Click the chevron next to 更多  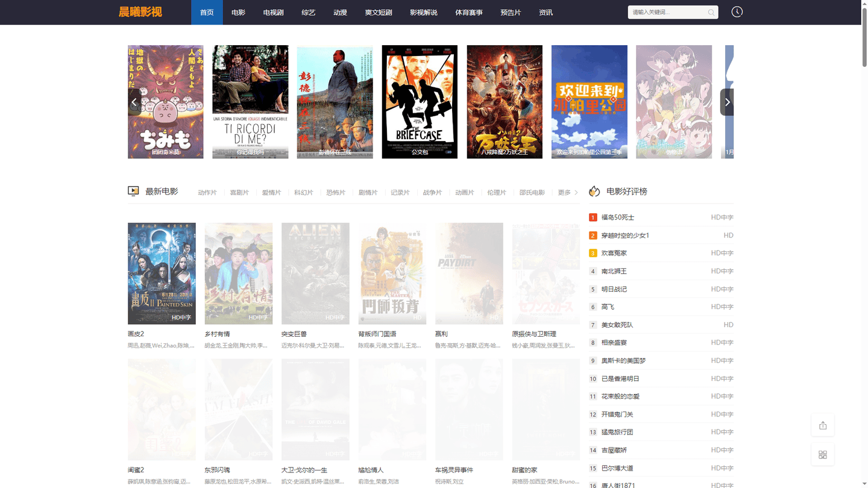click(x=576, y=193)
